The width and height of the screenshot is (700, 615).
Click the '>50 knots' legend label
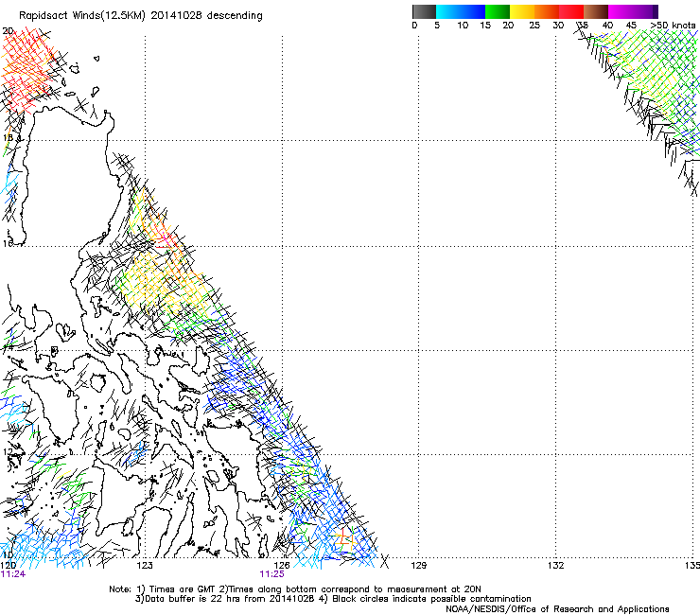674,26
